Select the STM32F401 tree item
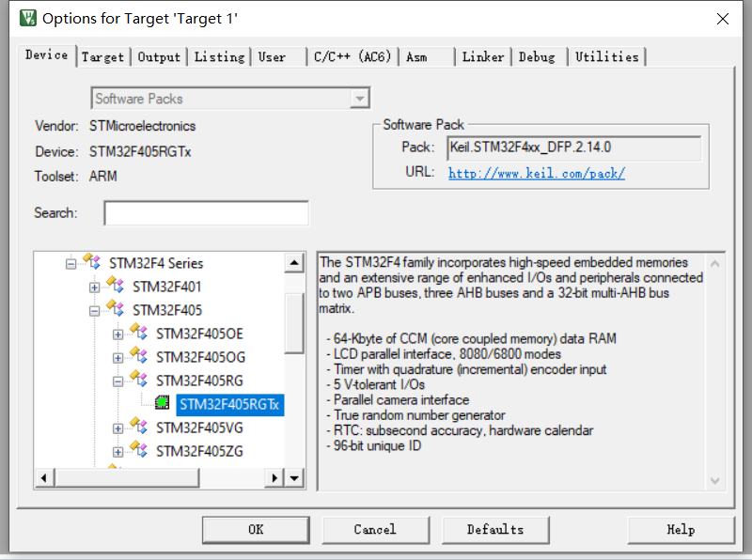 click(167, 287)
